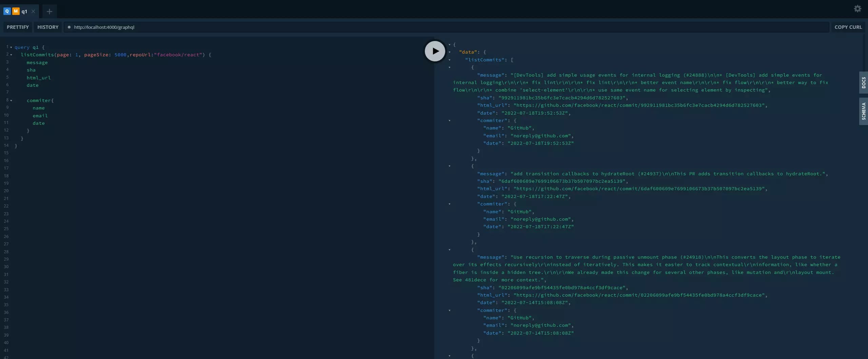
Task: Click the orange M badge on the tab
Action: coord(16,11)
